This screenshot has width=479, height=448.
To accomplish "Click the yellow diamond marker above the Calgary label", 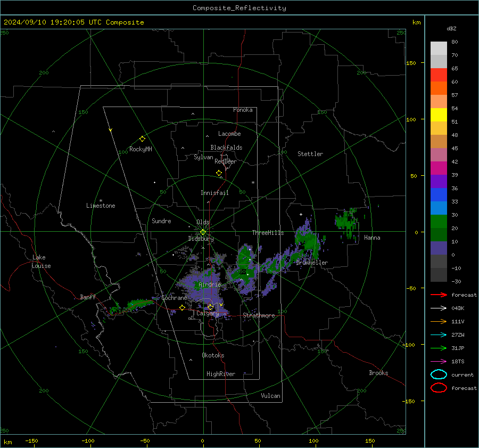I will click(210, 307).
